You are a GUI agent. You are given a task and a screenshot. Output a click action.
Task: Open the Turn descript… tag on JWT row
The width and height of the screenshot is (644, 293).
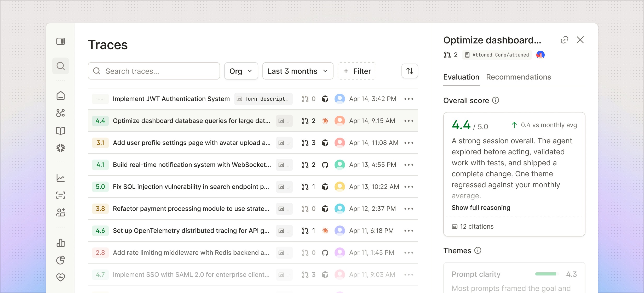click(263, 99)
